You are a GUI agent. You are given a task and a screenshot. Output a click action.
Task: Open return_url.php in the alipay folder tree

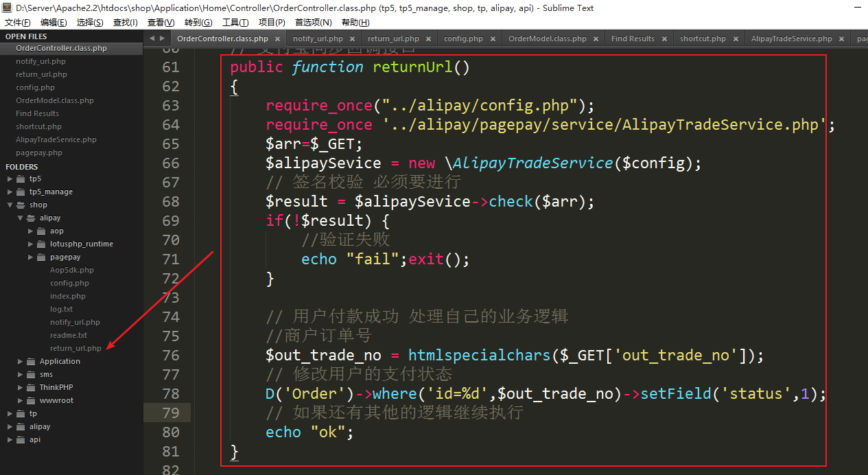[75, 348]
